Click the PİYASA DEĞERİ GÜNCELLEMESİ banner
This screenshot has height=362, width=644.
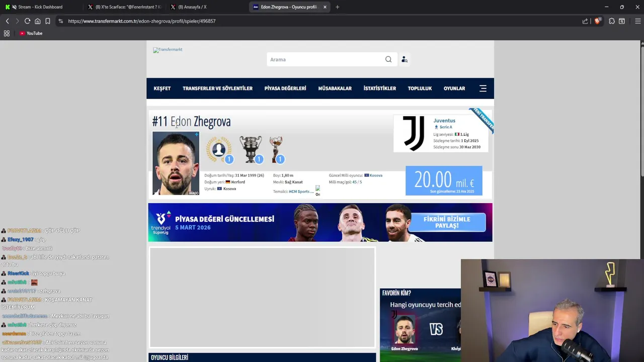point(320,222)
